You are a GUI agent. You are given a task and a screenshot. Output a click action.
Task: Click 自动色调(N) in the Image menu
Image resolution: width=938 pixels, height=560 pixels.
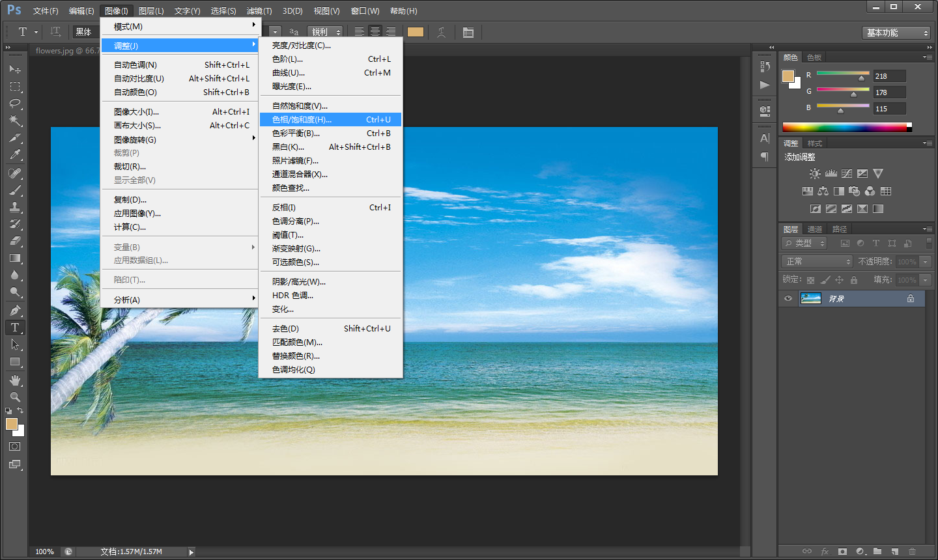(x=181, y=65)
